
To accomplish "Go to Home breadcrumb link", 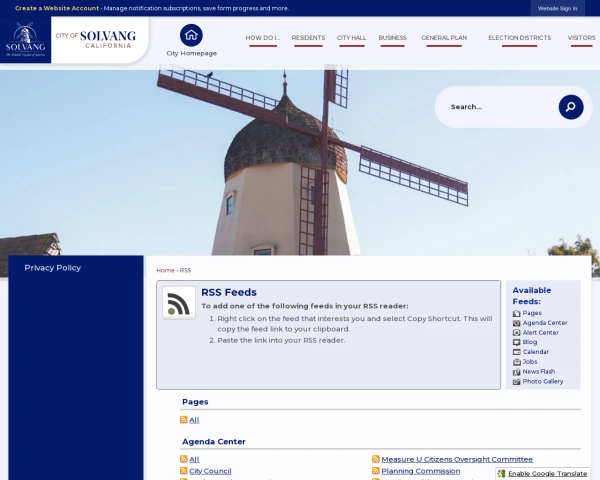I will point(165,270).
